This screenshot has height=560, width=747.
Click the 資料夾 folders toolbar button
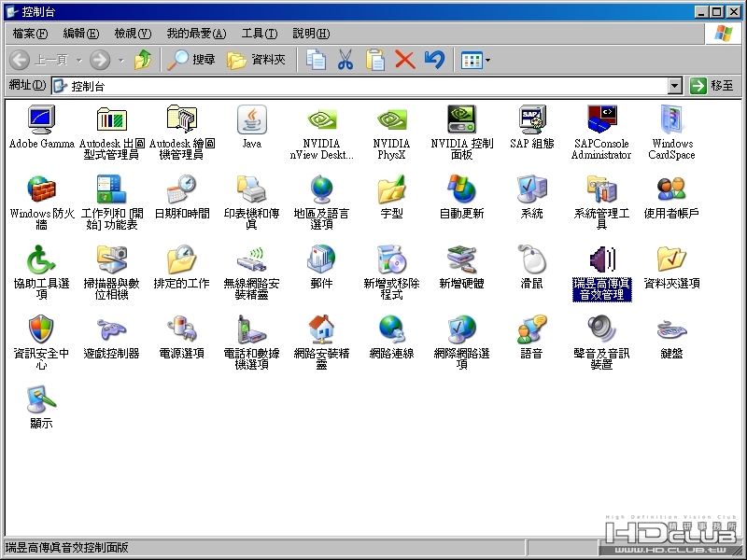(x=256, y=60)
